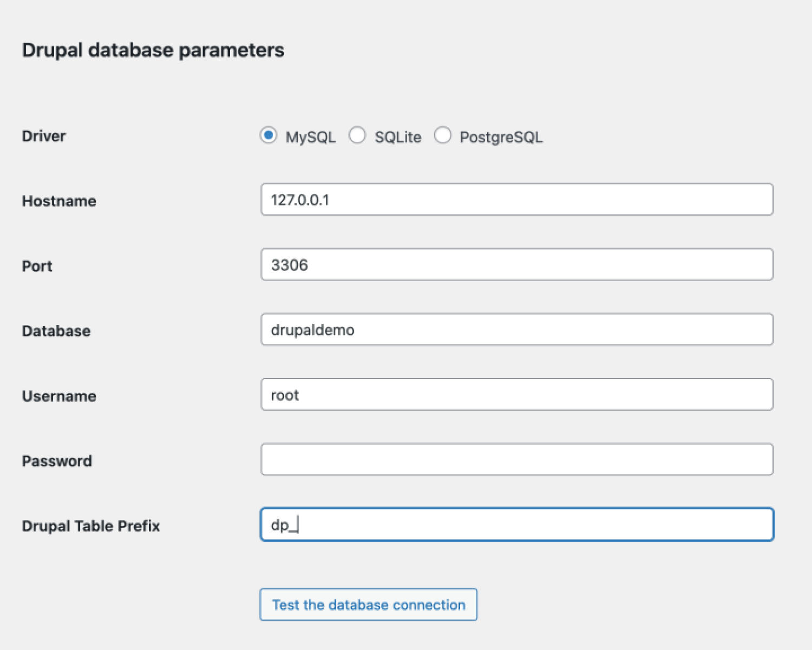The width and height of the screenshot is (812, 650).
Task: Select the SQLite driver radio button
Action: [x=357, y=135]
